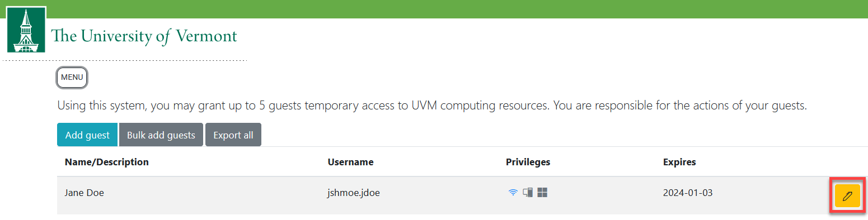Click the Privileges column header
The height and width of the screenshot is (220, 868).
click(528, 162)
